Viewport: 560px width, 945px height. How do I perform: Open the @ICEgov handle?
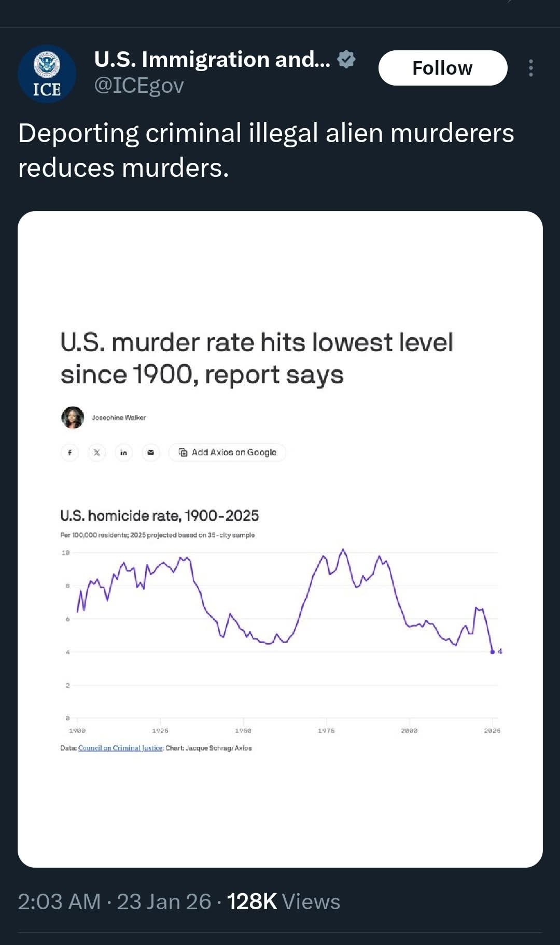coord(139,86)
